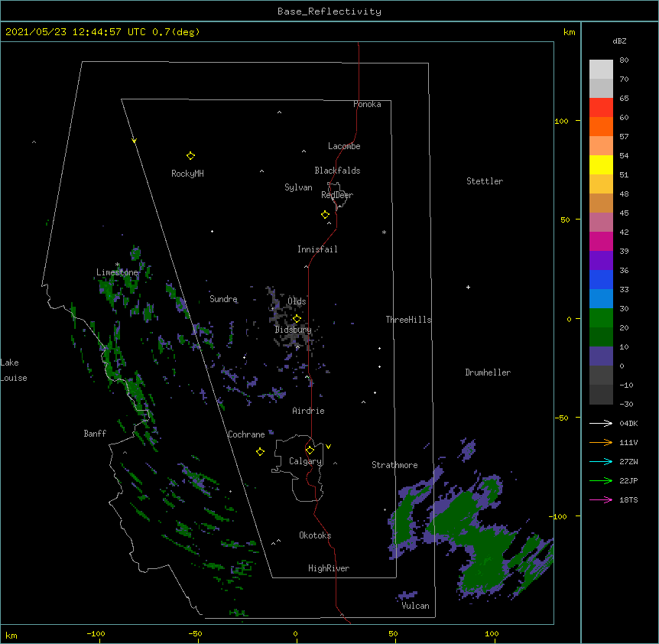Click the Cochrane label
The width and height of the screenshot is (659, 644).
point(246,434)
